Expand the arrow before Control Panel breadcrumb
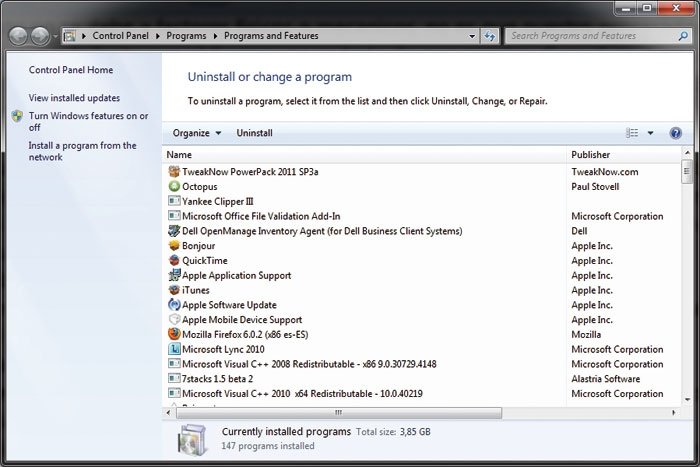This screenshot has width=700, height=467. (83, 36)
